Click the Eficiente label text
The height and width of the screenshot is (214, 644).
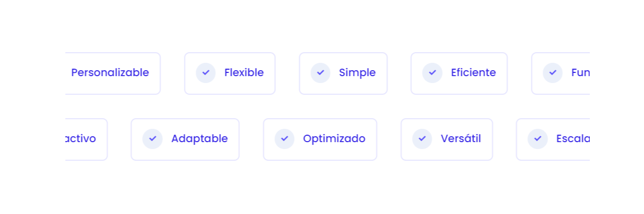click(473, 73)
